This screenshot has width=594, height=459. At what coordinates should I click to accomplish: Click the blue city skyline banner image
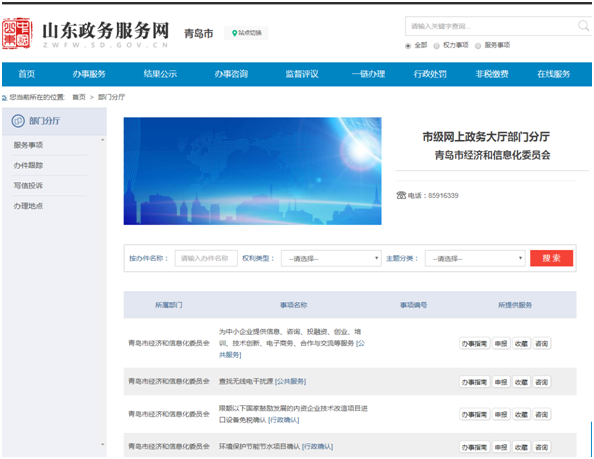click(x=252, y=171)
